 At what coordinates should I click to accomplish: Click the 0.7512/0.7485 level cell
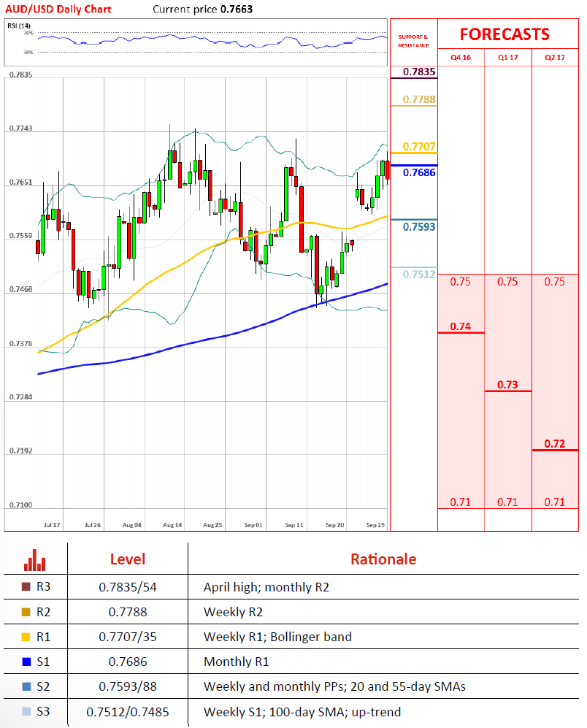click(128, 712)
